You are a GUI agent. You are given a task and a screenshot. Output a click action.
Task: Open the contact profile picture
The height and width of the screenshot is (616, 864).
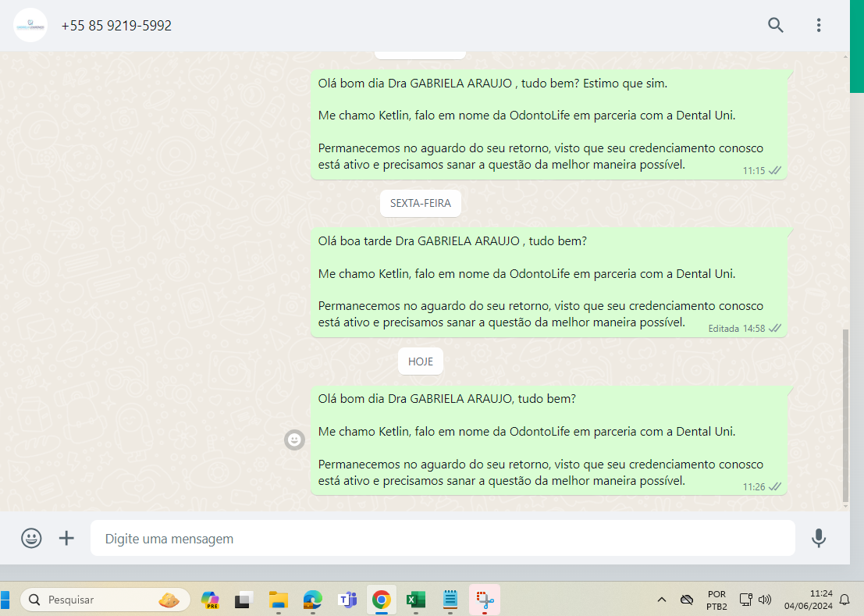[30, 25]
